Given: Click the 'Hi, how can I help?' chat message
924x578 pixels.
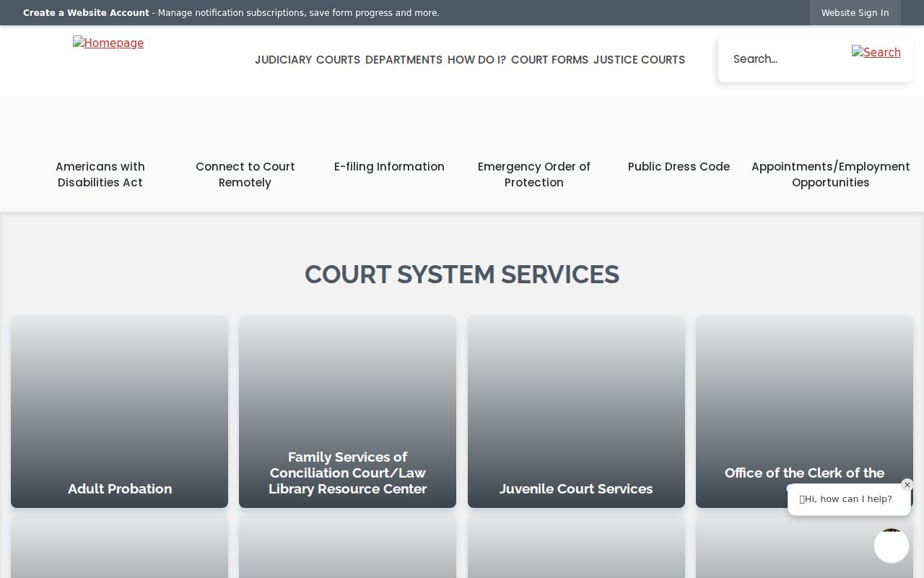Looking at the screenshot, I should [x=849, y=499].
